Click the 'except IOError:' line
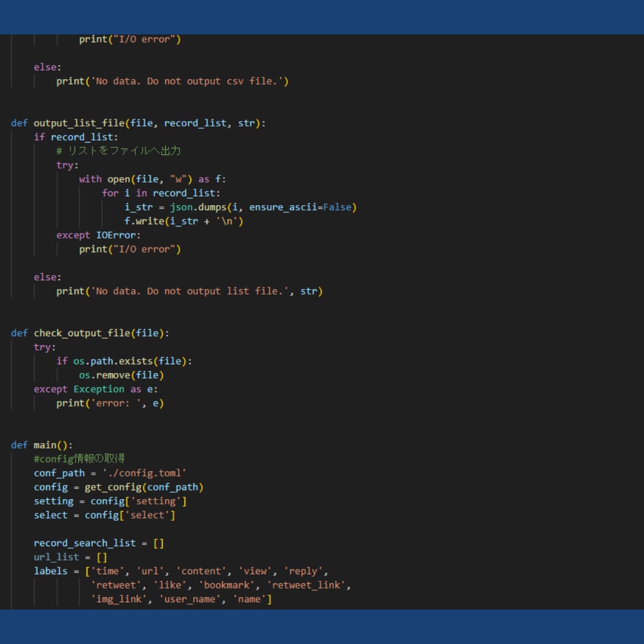This screenshot has height=644, width=644. click(x=98, y=236)
